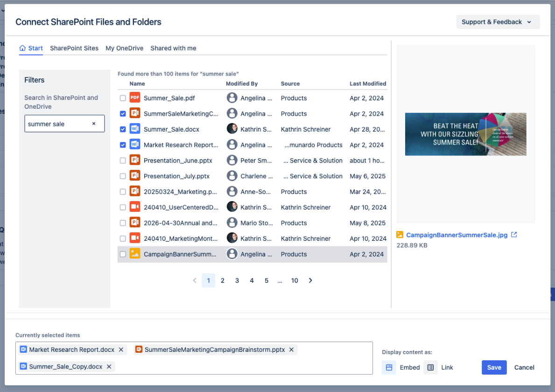This screenshot has height=392, width=555.
Task: Check the CampaignBannerSumm... checkbox
Action: point(123,254)
